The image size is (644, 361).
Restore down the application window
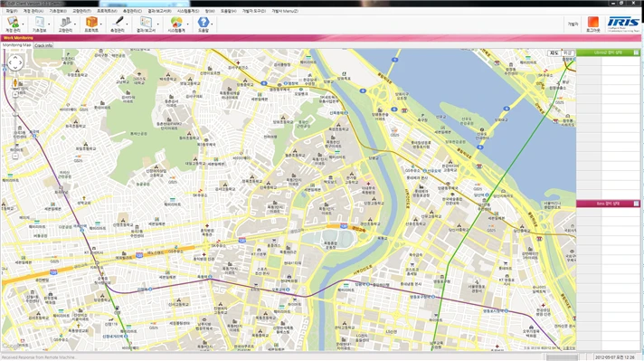(622, 3)
